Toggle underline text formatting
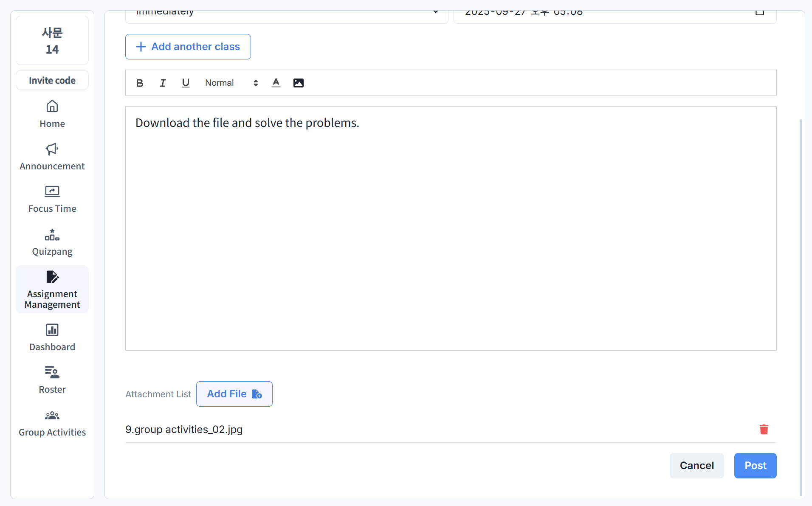 186,83
